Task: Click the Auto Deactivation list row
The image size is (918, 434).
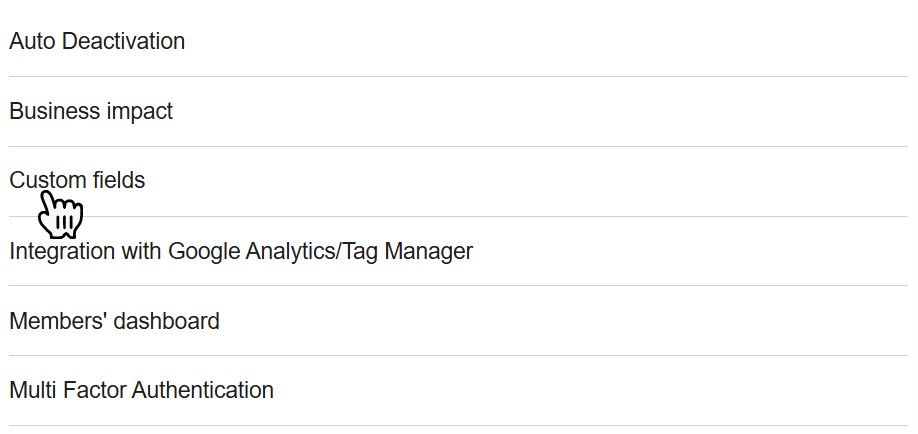Action: coord(97,42)
